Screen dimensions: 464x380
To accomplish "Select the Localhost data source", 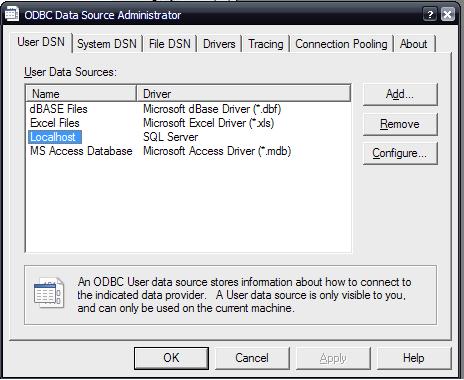I will tap(55, 137).
